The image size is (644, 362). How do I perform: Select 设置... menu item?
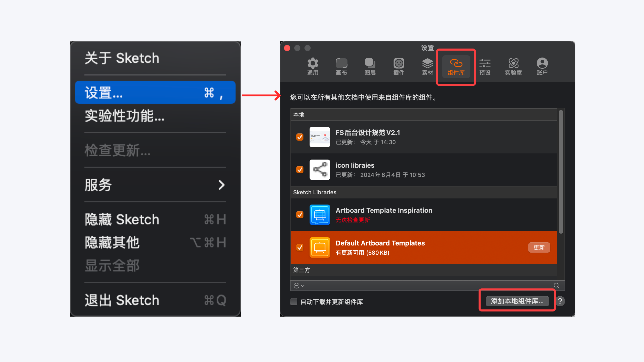click(x=155, y=92)
